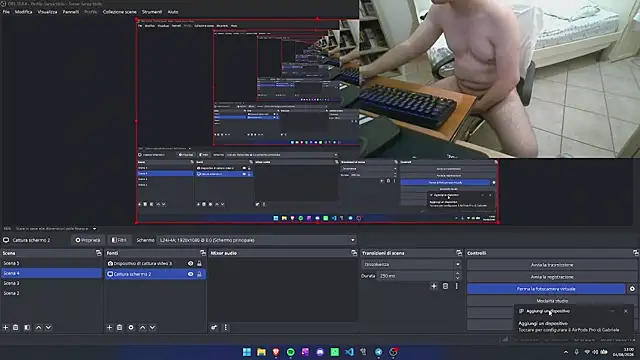
Task: Click the Durata 250 ms input field
Action: [416, 276]
